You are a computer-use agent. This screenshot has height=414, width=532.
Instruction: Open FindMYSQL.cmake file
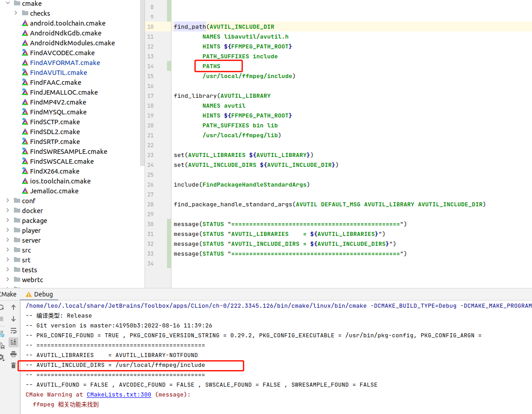tap(58, 112)
